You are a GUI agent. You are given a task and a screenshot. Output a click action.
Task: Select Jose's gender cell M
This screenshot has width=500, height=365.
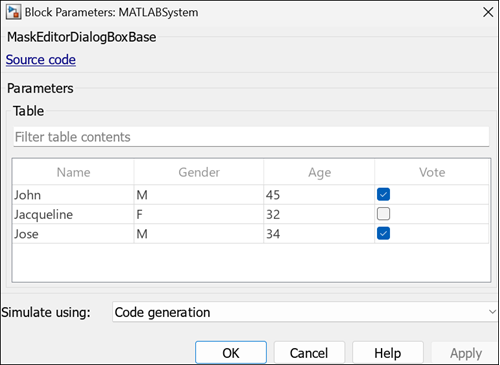pyautogui.click(x=199, y=234)
